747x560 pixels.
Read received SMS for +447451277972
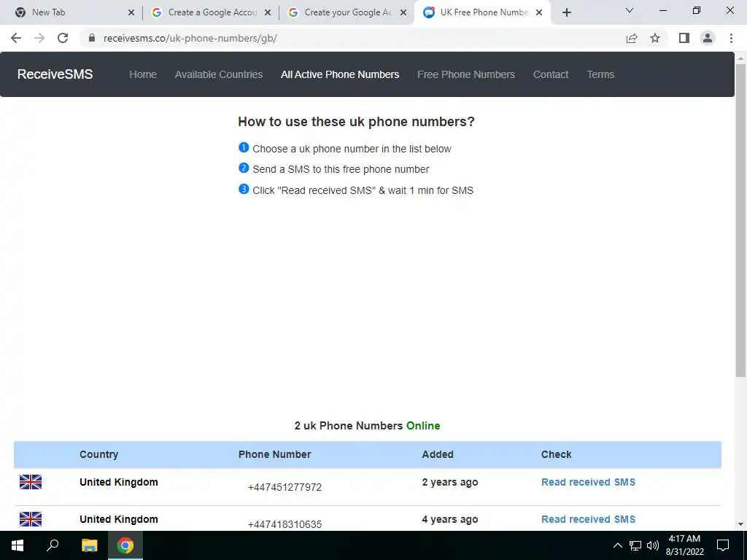coord(589,482)
